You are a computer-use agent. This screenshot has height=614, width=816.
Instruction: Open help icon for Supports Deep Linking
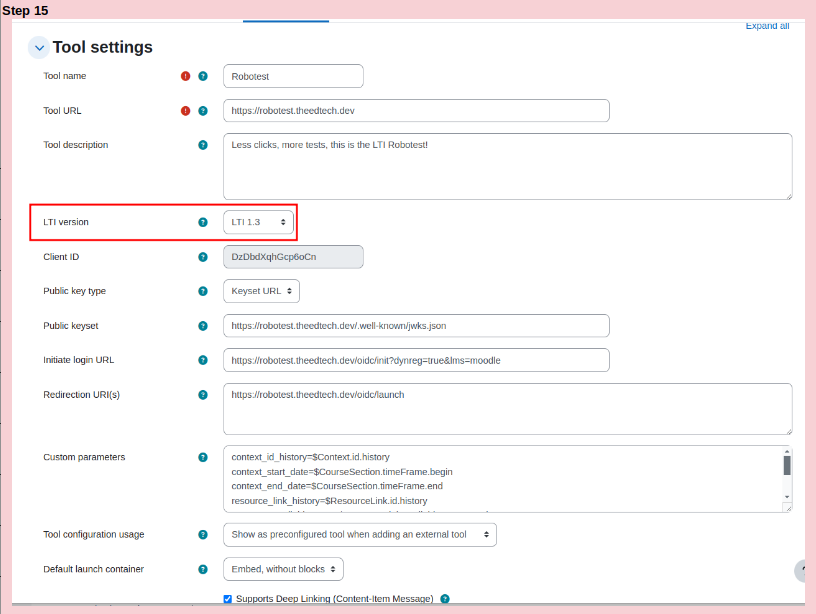[445, 599]
